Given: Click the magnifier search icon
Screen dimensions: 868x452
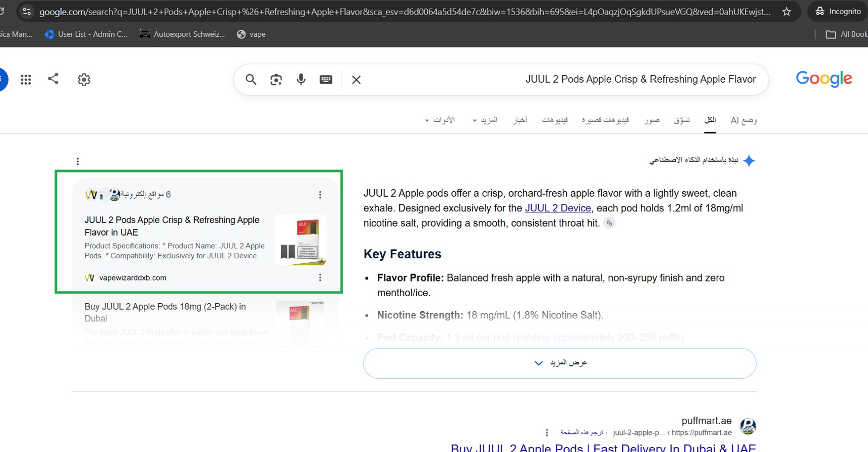Looking at the screenshot, I should coord(251,79).
